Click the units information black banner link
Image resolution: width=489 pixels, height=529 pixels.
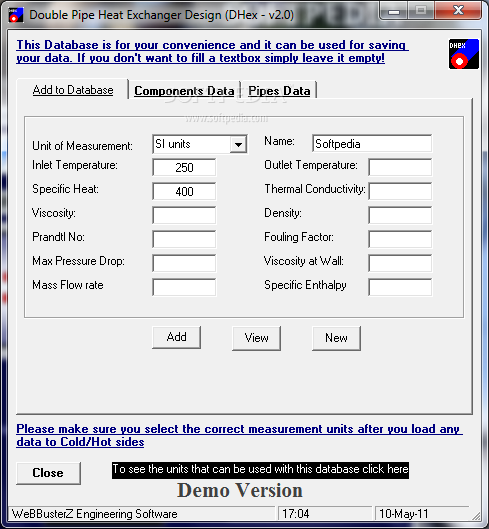click(260, 470)
